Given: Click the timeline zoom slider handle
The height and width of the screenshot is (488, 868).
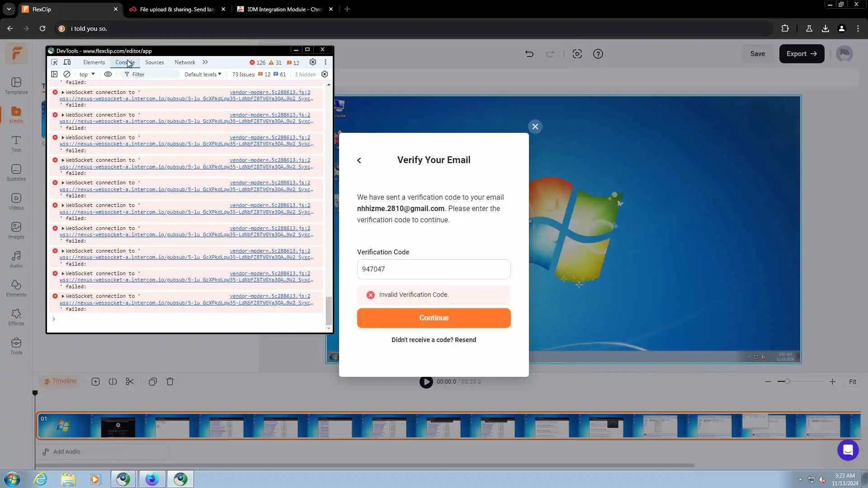Looking at the screenshot, I should 788,381.
